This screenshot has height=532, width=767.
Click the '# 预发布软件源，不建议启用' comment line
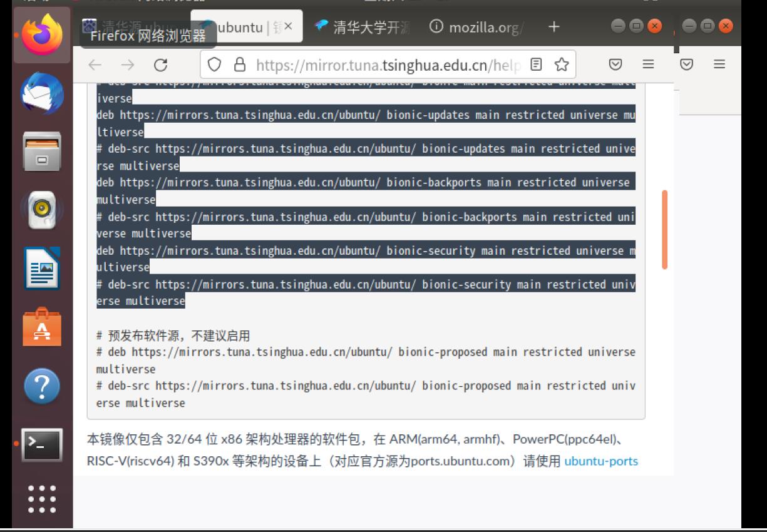click(173, 335)
